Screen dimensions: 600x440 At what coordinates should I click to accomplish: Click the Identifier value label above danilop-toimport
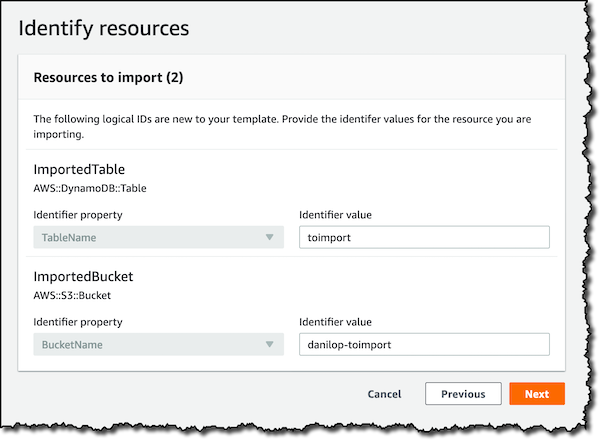[x=335, y=322]
